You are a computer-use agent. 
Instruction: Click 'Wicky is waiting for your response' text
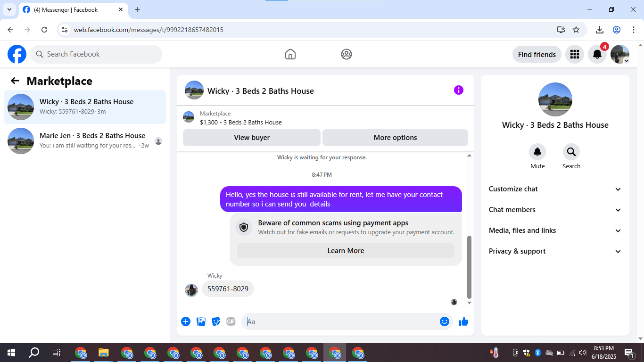tap(322, 157)
